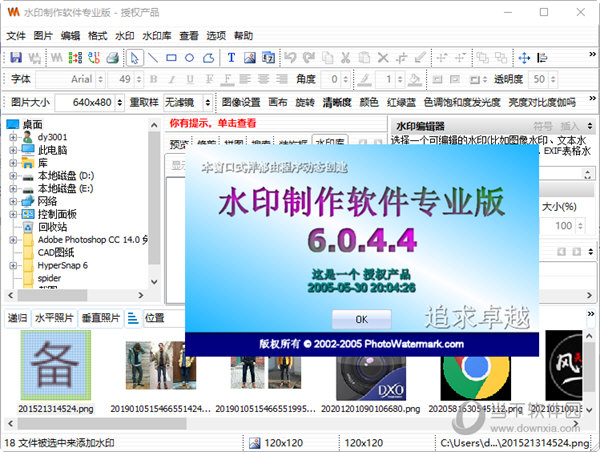
Task: Expand the 本地磁盘 (D:) node
Action: pos(13,176)
